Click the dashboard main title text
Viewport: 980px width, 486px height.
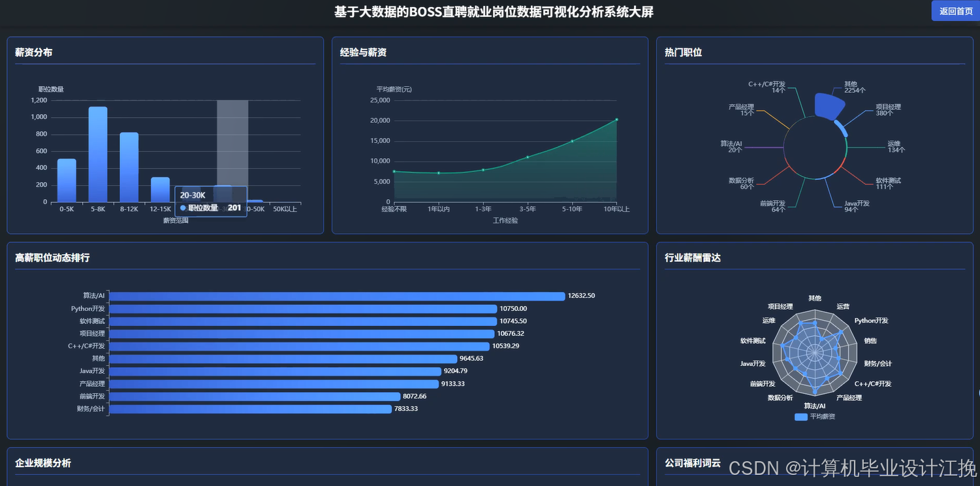point(494,12)
